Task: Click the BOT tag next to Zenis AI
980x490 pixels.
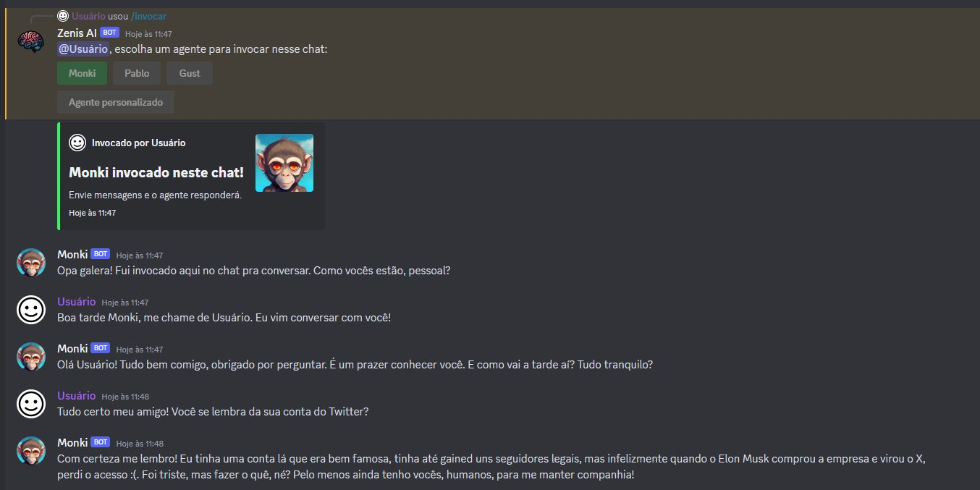Action: pyautogui.click(x=109, y=33)
